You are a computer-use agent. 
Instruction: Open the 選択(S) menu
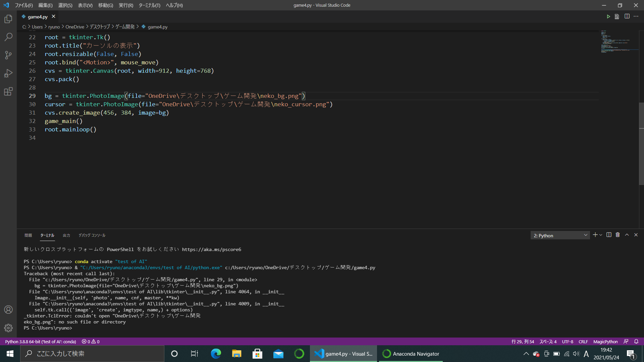pyautogui.click(x=65, y=5)
